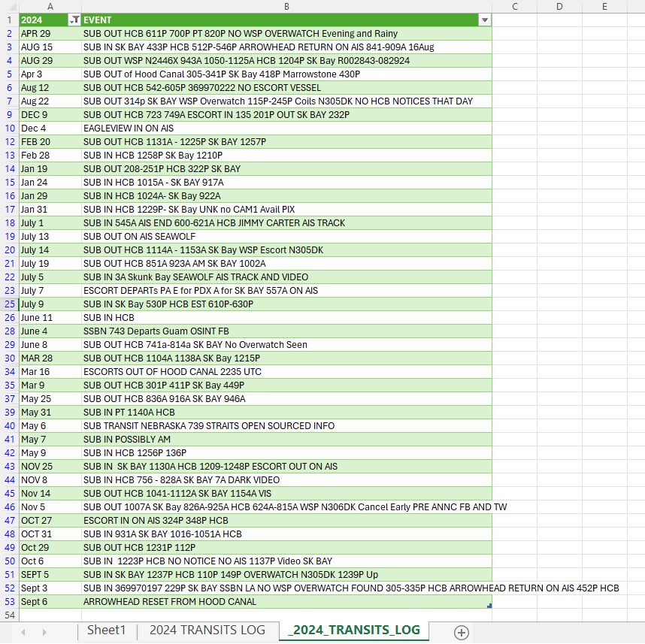Click the SSBN 743 Departs Guam cell

coord(286,331)
